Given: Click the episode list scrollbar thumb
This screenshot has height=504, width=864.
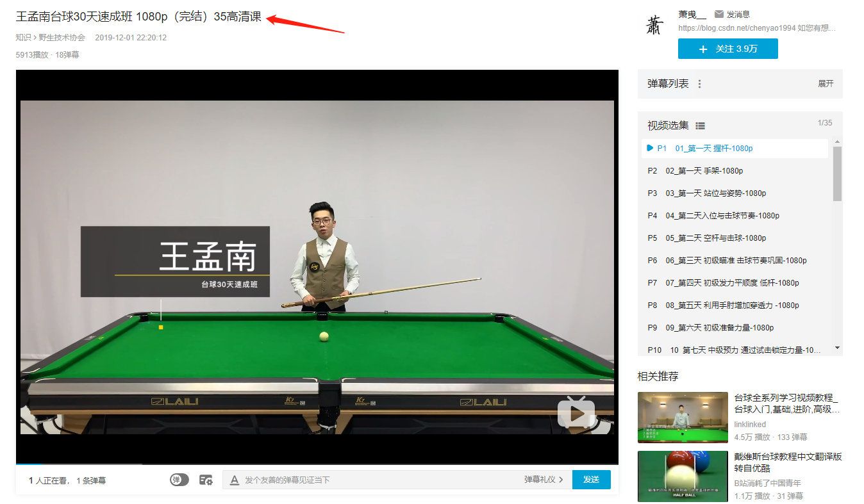Looking at the screenshot, I should click(x=837, y=173).
